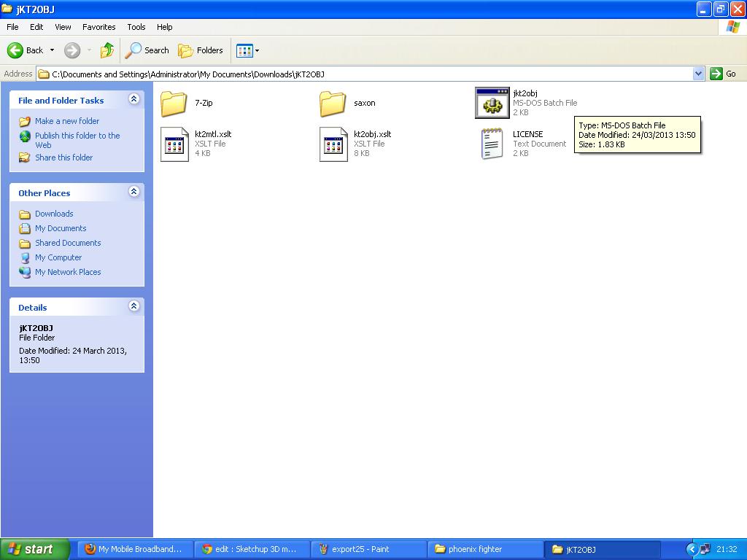The width and height of the screenshot is (747, 560).
Task: Collapse the File and Folder Tasks panel
Action: click(x=134, y=99)
